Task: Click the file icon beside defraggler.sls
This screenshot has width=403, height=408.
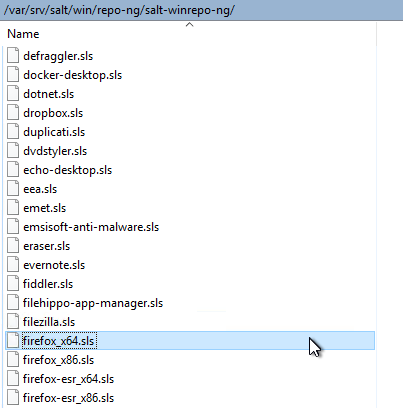Action: pyautogui.click(x=13, y=55)
